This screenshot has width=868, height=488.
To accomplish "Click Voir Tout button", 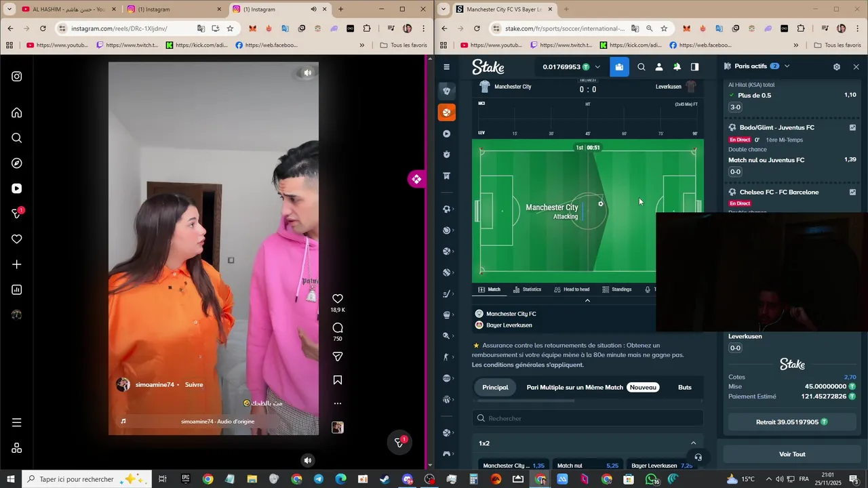I will pyautogui.click(x=792, y=454).
